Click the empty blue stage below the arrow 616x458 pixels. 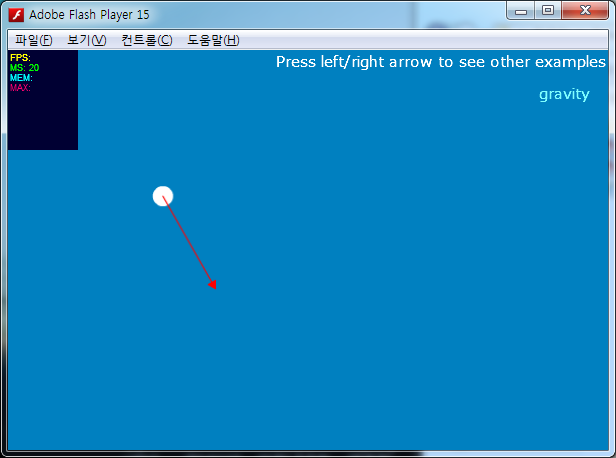tap(300, 380)
